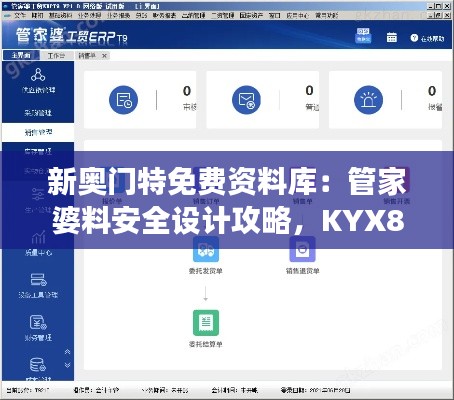Click the alarm siren icon card
The image size is (454, 400).
(368, 100)
